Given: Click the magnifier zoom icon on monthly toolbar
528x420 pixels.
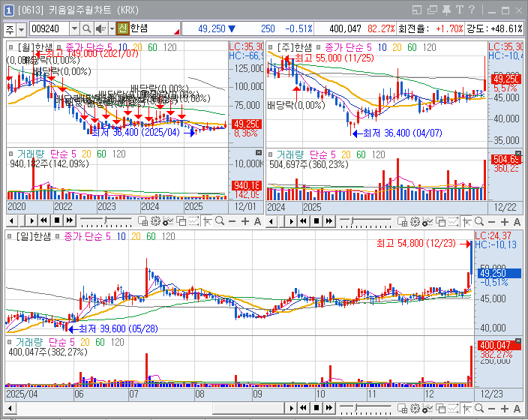Looking at the screenshot, I should pyautogui.click(x=220, y=221).
